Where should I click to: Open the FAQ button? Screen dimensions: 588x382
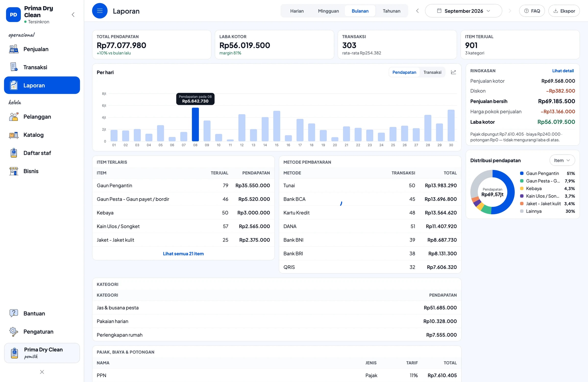[532, 11]
